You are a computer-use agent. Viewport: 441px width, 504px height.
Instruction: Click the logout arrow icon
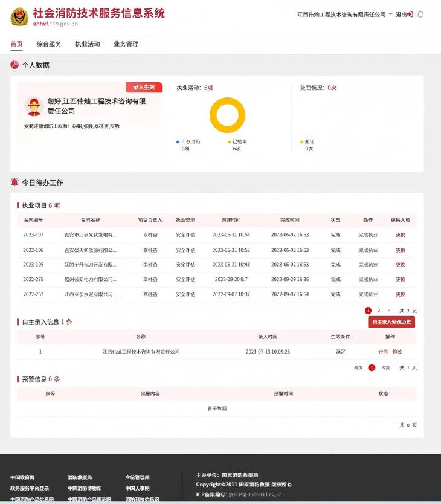(411, 15)
